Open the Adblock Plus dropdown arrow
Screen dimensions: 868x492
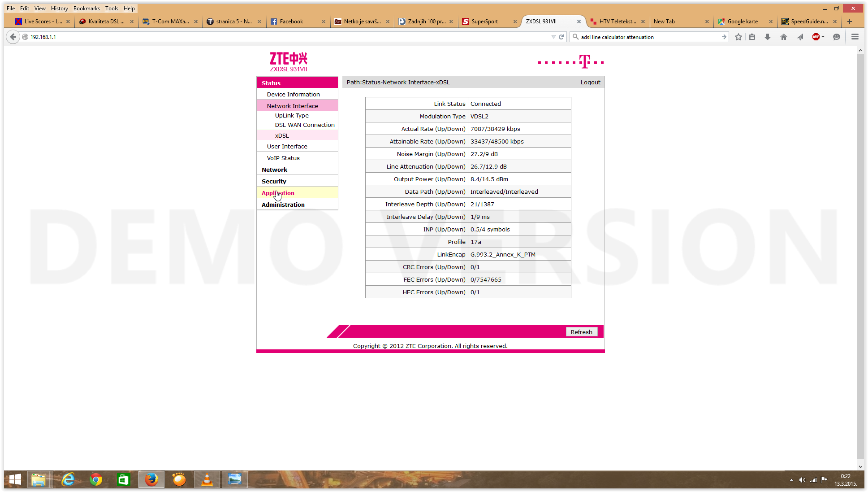823,37
